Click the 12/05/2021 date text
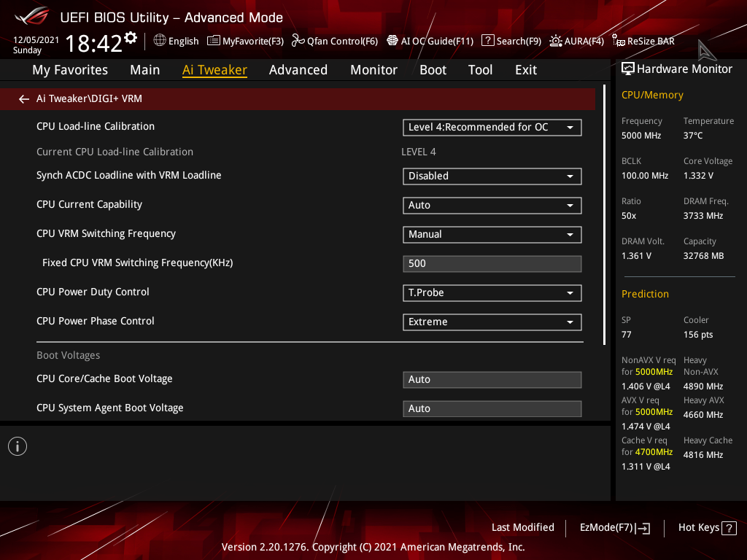This screenshot has height=560, width=747. pos(36,40)
